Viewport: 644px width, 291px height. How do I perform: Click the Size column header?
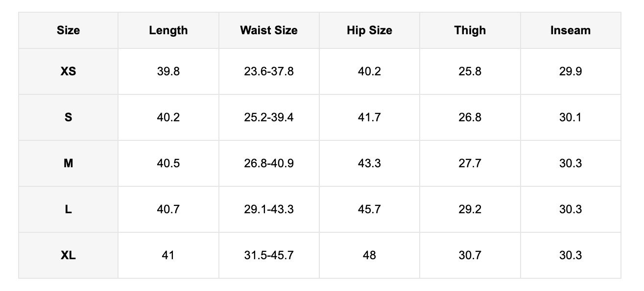(x=68, y=30)
